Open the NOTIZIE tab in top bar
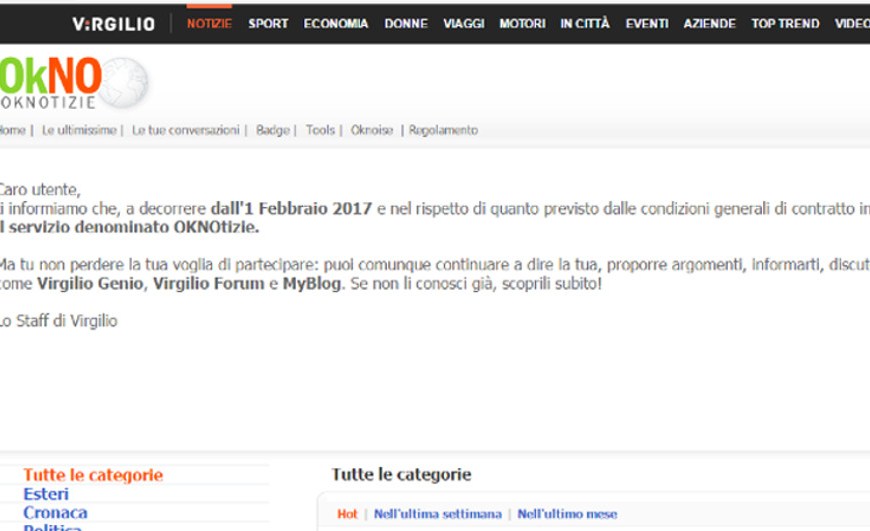Image resolution: width=870 pixels, height=531 pixels. 209,23
